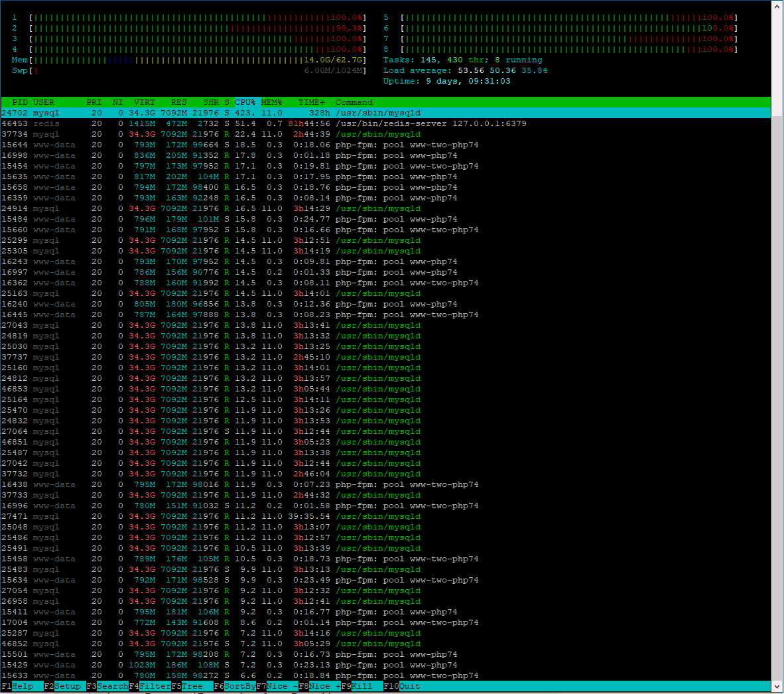Click F8 Nice + to raise niceness
The width and height of the screenshot is (784, 694).
320,686
